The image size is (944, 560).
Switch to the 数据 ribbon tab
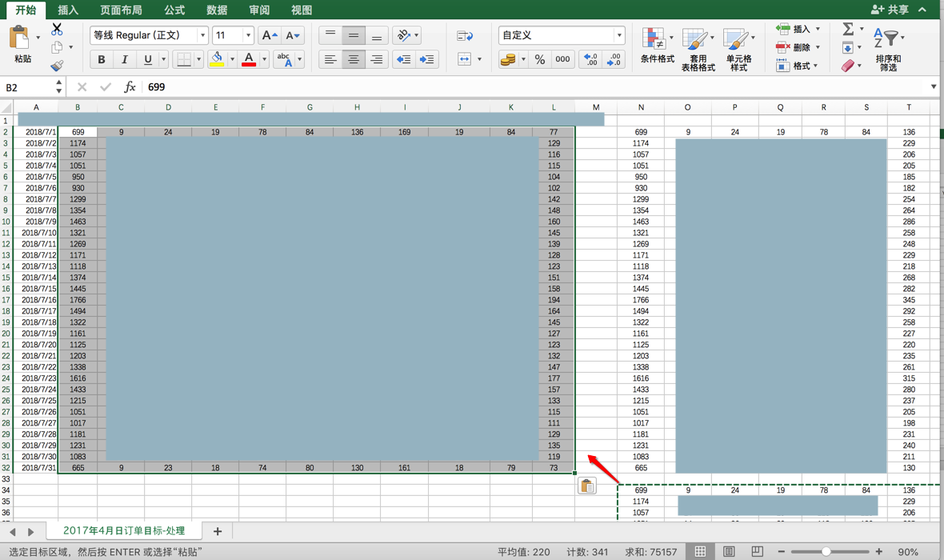pos(217,10)
